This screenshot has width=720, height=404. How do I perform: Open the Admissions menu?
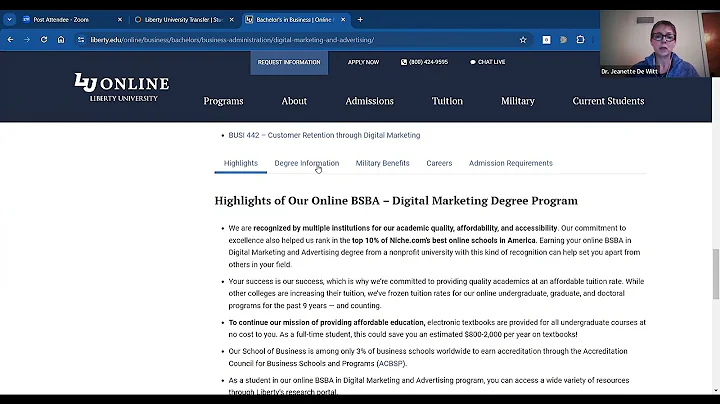point(369,101)
